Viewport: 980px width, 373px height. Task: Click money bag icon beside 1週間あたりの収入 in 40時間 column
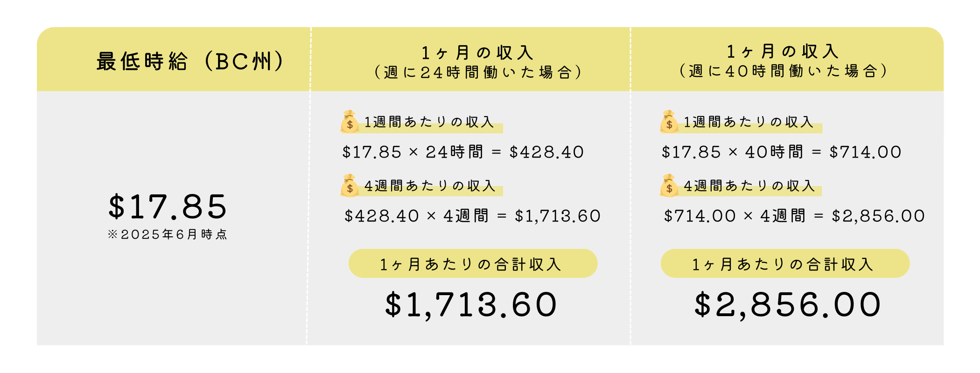point(669,122)
